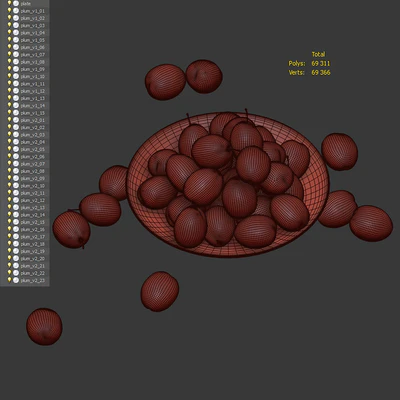
Task: Toggle lightbulb visibility for plum_v2_19
Action: click(9, 251)
